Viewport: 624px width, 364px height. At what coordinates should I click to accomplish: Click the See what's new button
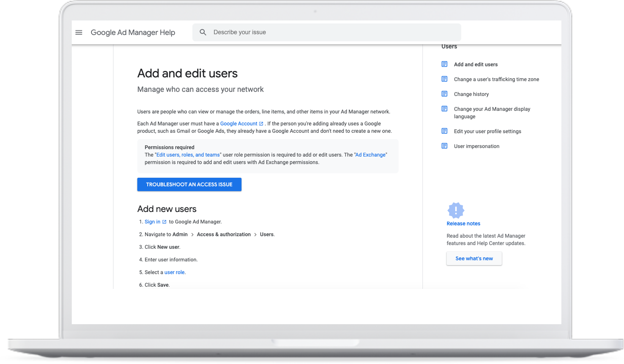point(474,258)
